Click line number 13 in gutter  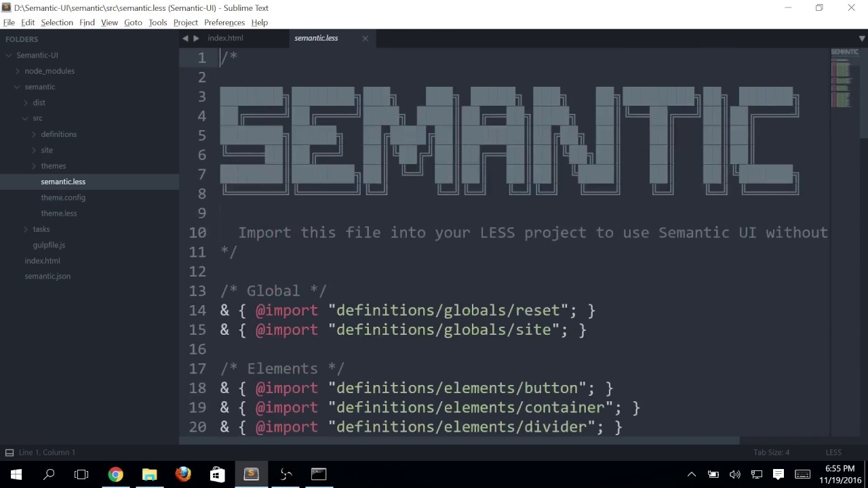[x=197, y=291]
